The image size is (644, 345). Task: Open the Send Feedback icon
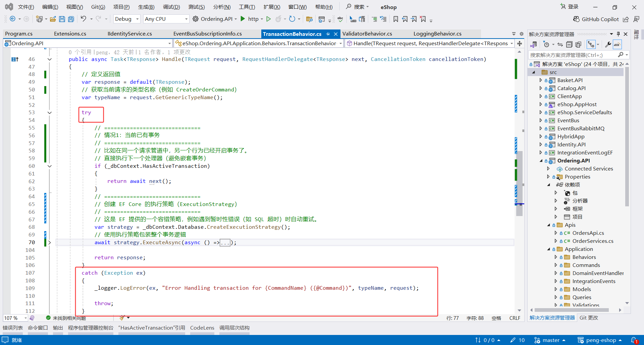[636, 19]
